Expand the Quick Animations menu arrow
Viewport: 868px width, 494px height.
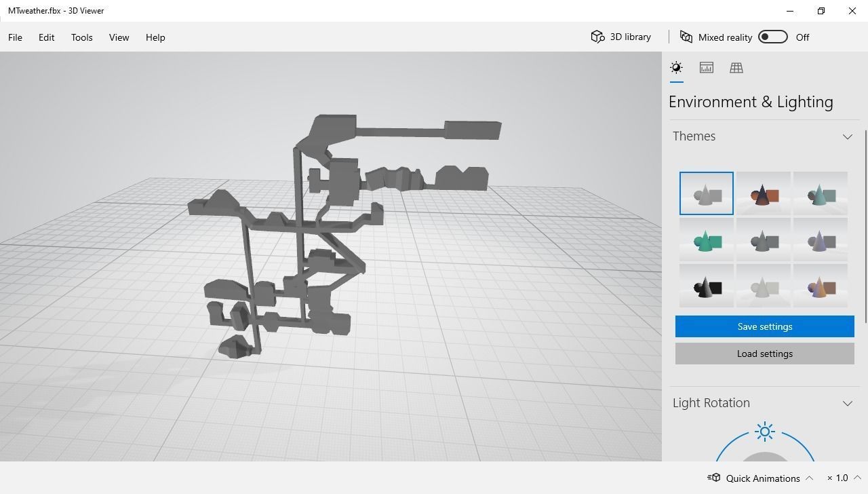[810, 478]
